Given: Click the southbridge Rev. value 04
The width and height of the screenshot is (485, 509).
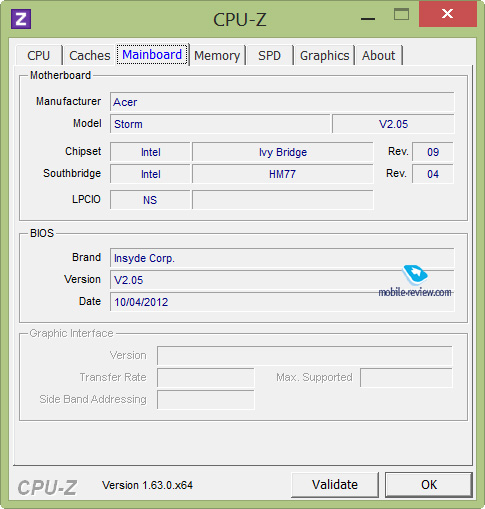Looking at the screenshot, I should [433, 174].
